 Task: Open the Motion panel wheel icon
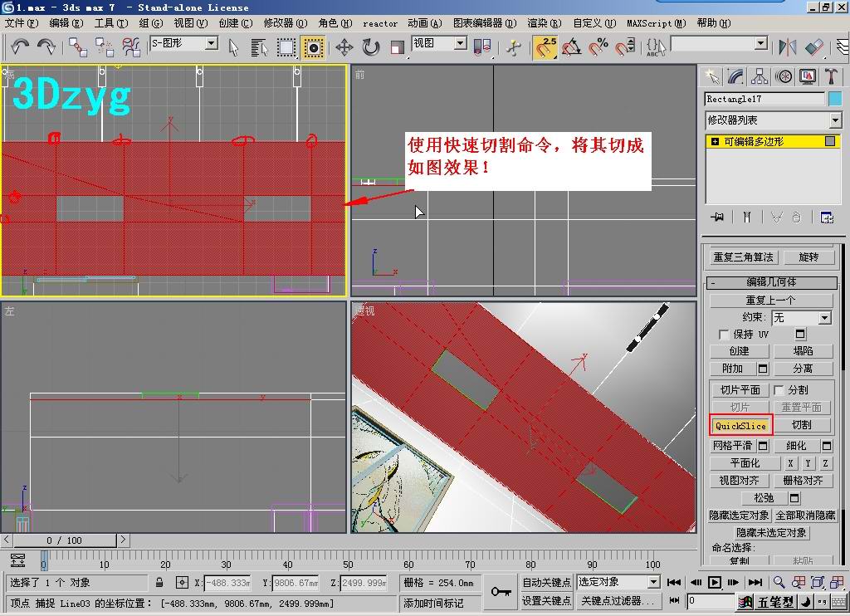pos(784,76)
